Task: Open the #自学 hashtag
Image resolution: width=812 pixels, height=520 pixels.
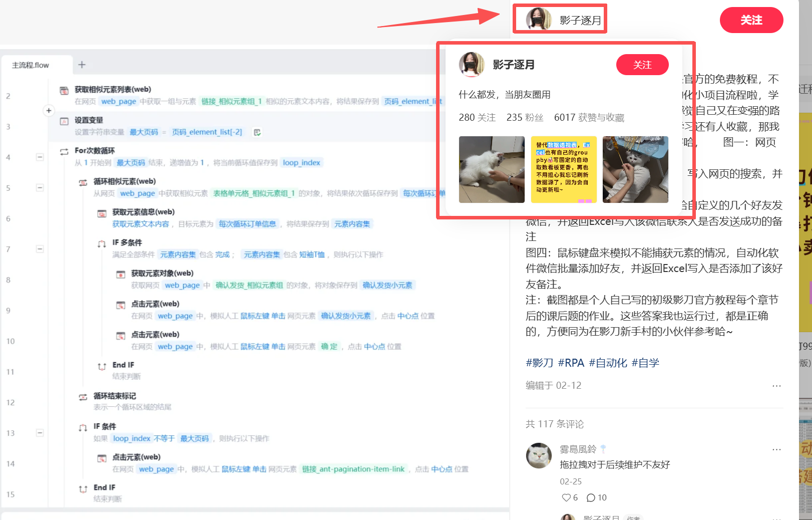Action: pos(645,363)
